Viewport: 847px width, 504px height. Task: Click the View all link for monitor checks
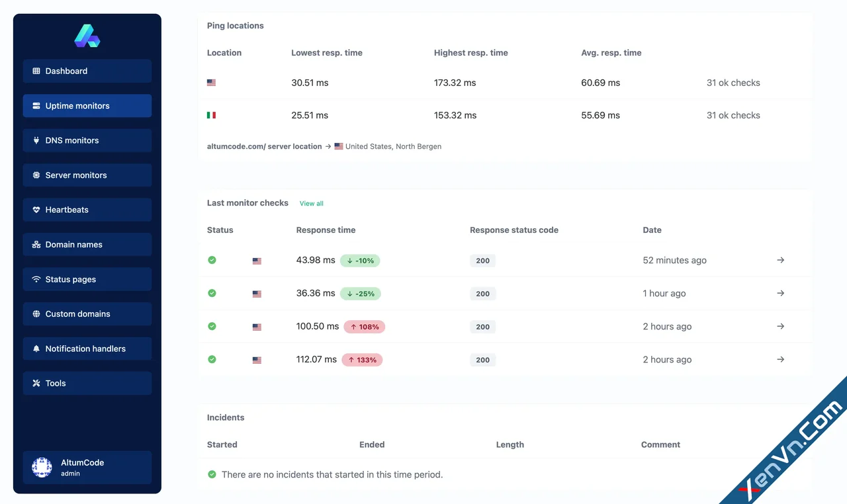click(x=311, y=203)
